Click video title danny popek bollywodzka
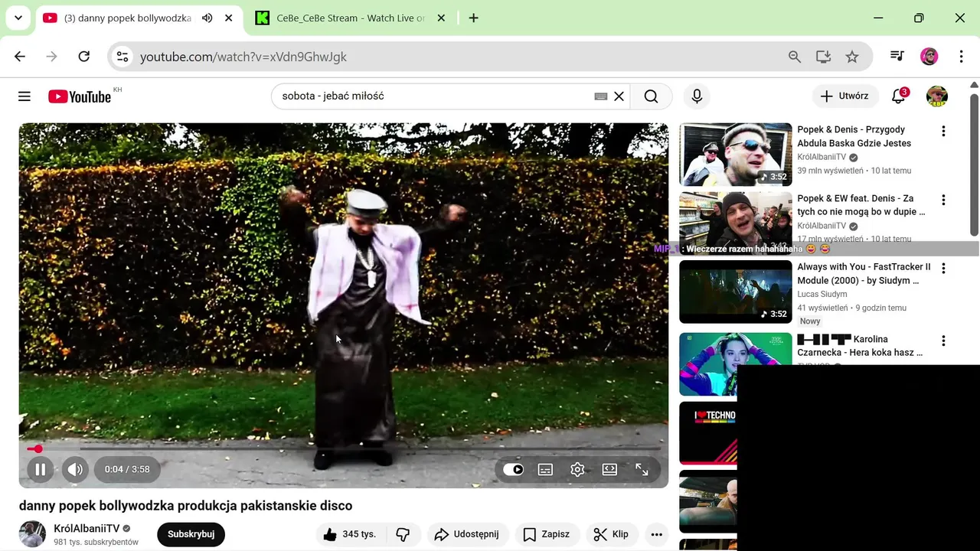The image size is (980, 551). coord(186,506)
